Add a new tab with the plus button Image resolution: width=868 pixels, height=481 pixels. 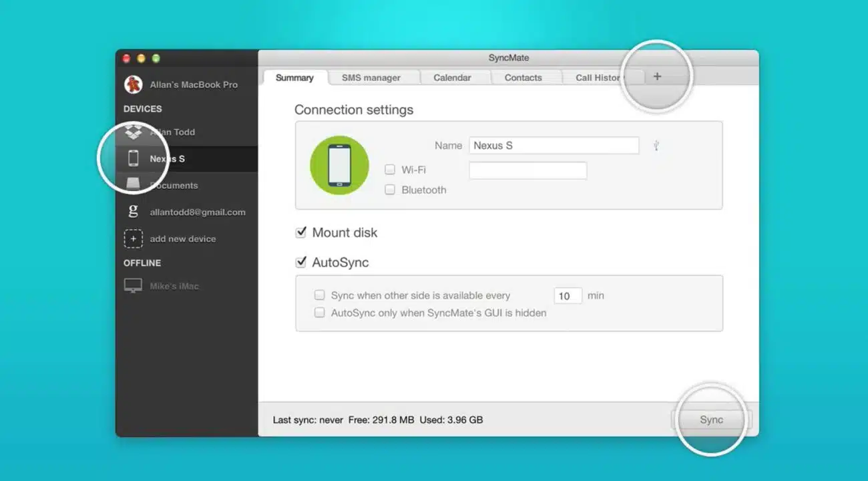657,77
